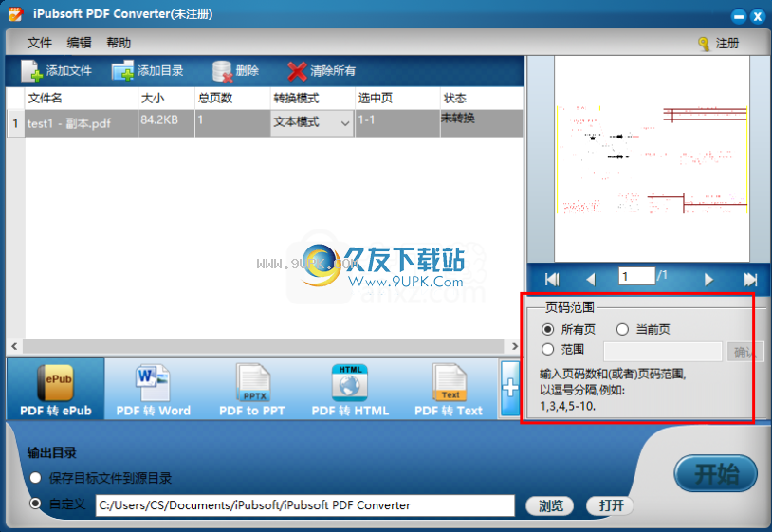Image resolution: width=772 pixels, height=532 pixels.
Task: Select PDF to HTML conversion mode
Action: (350, 389)
